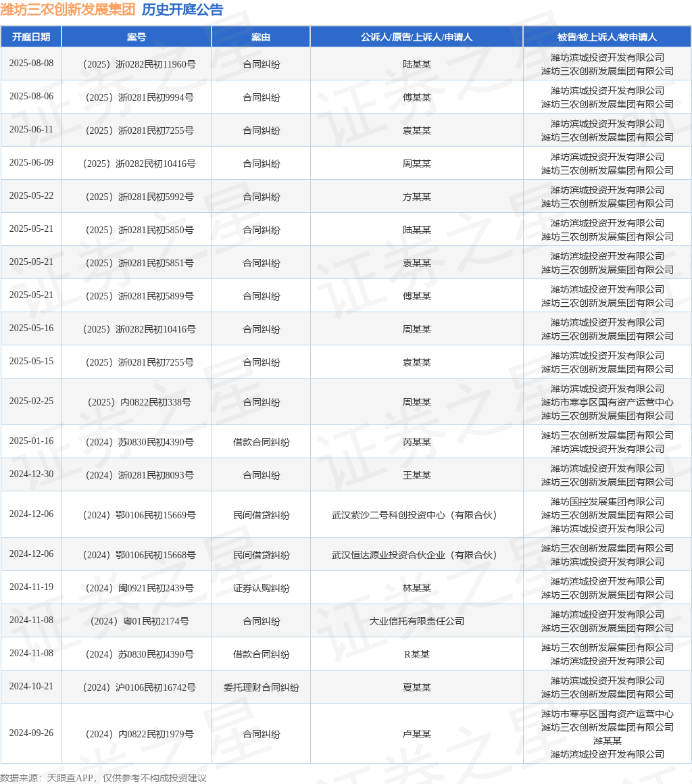This screenshot has height=784, width=692.
Task: Click plaintiff 卢某某
Action: click(416, 734)
